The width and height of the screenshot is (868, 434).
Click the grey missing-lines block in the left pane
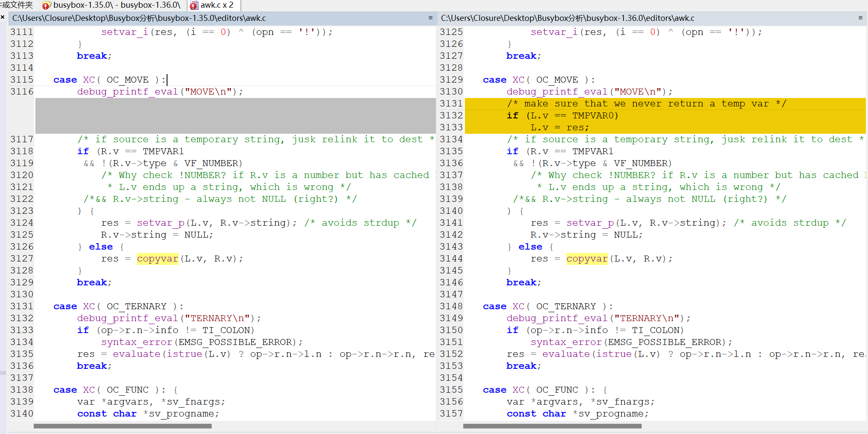coord(235,115)
